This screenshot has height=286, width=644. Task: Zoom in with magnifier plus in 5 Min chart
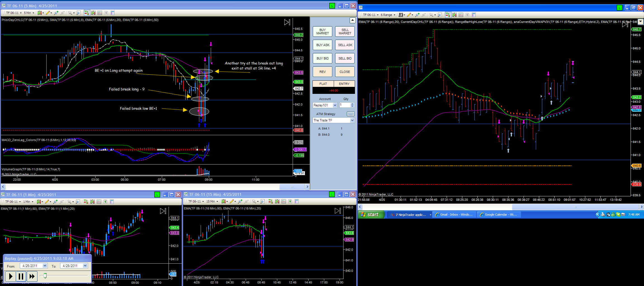(56, 13)
